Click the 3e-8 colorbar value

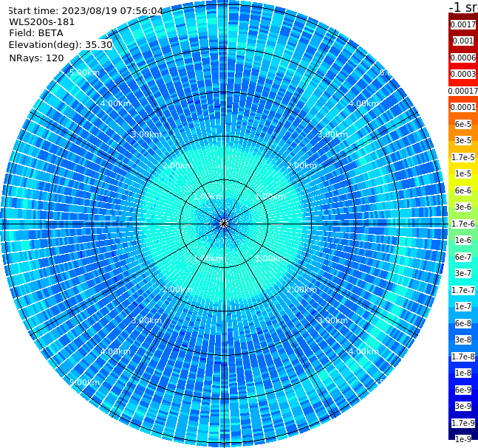(463, 340)
